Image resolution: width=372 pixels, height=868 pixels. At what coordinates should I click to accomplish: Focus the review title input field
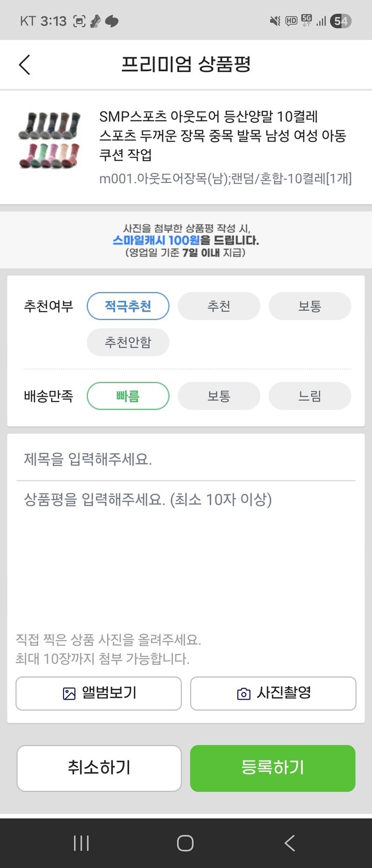pos(186,459)
